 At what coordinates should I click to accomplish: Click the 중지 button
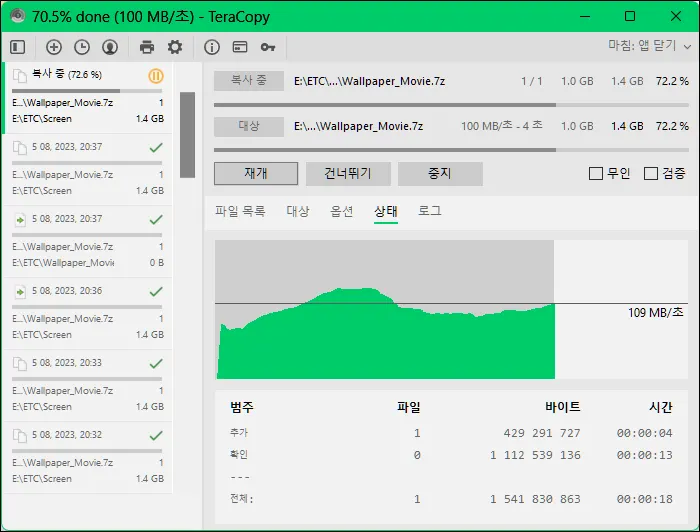440,173
